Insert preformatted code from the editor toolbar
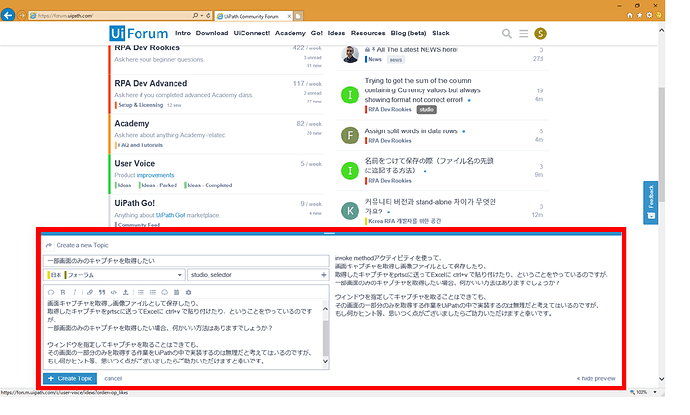Screen dimensions: 690x415 pyautogui.click(x=114, y=292)
